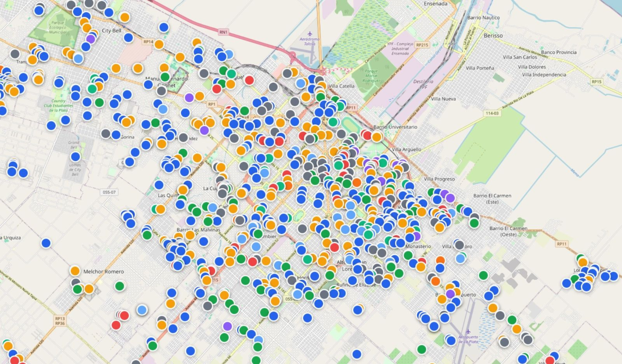Click the Aeródromo Tolosa airplane icon
The height and width of the screenshot is (364, 622).
point(310,34)
